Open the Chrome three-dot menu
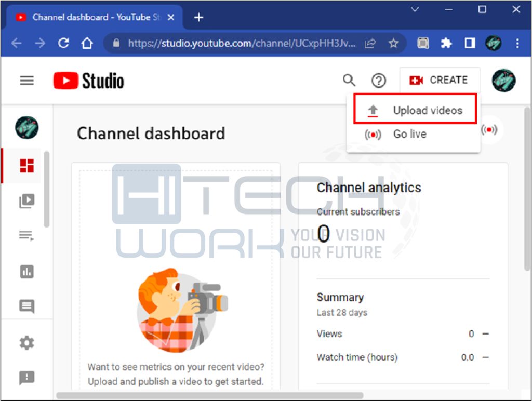This screenshot has height=401, width=532. tap(517, 43)
